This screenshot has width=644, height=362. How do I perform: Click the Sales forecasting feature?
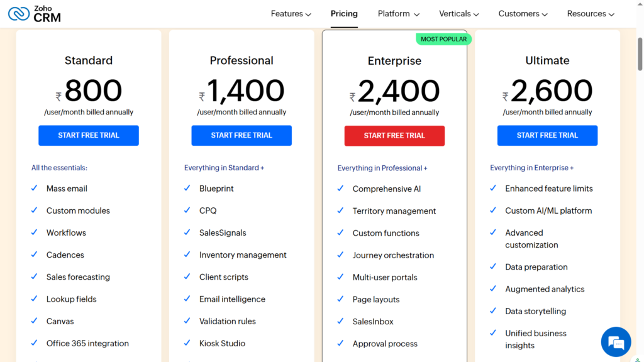point(78,277)
